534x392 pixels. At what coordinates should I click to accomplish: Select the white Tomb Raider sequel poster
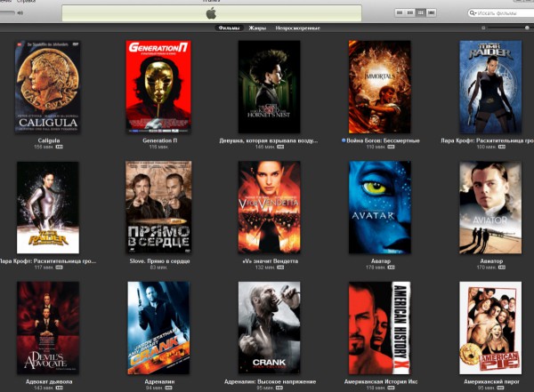tap(48, 208)
